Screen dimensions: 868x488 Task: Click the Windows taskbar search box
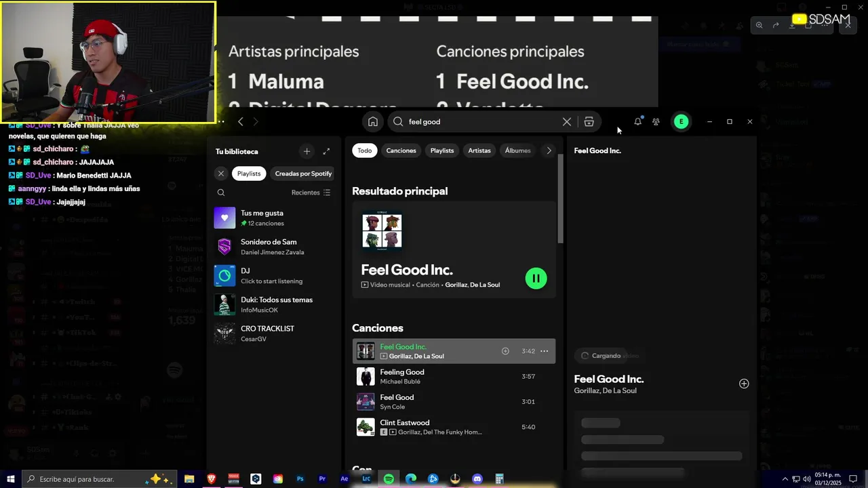click(100, 479)
